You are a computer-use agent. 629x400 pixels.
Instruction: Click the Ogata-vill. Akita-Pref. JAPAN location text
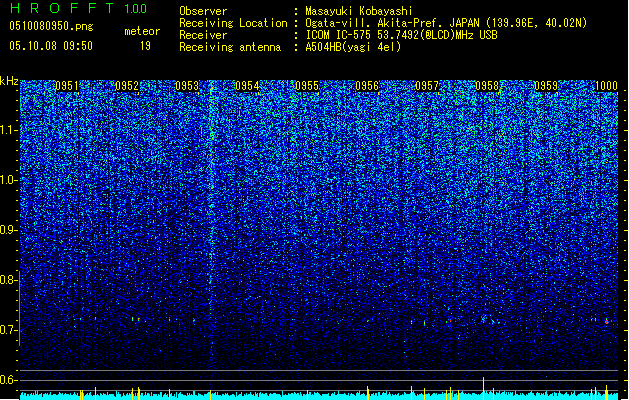coord(446,23)
